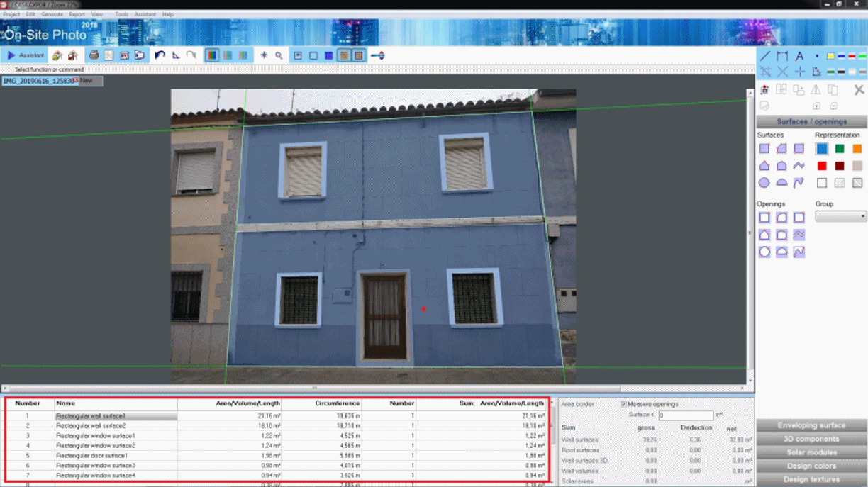This screenshot has width=868, height=487.
Task: Toggle the Measure openings checkbox
Action: (624, 404)
